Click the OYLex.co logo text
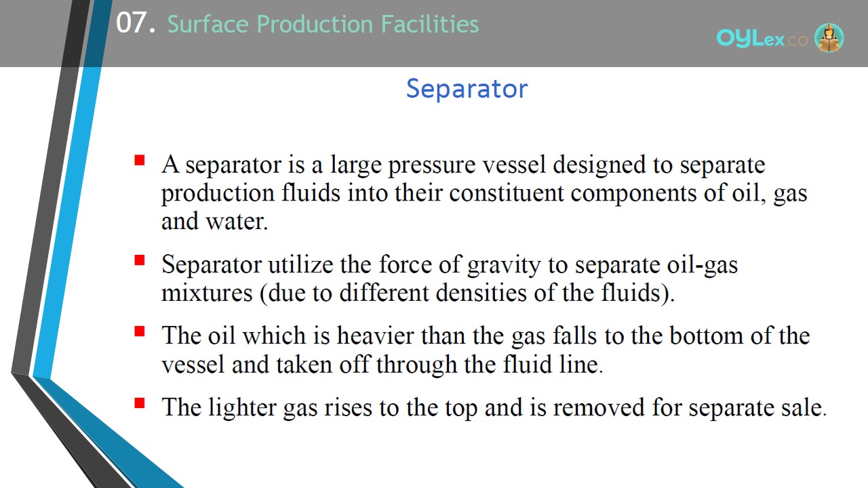 [762, 39]
